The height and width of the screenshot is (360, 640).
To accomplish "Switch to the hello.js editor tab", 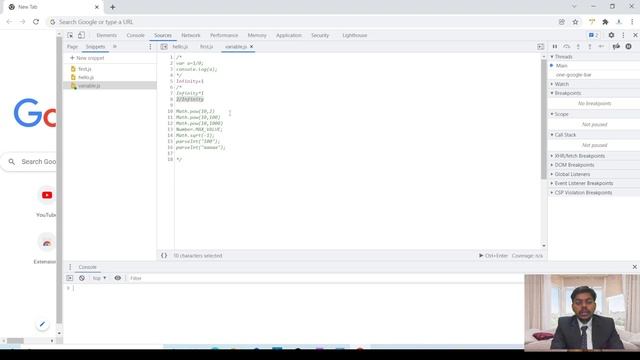I will click(180, 47).
